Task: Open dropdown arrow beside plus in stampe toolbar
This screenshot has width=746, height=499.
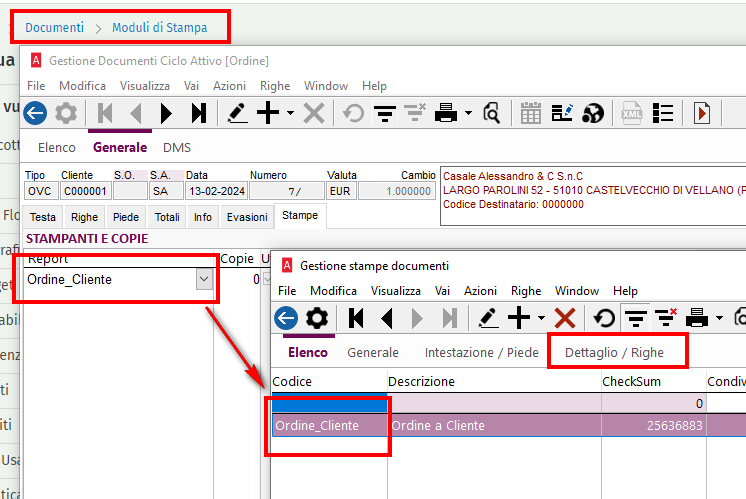Action: [541, 318]
